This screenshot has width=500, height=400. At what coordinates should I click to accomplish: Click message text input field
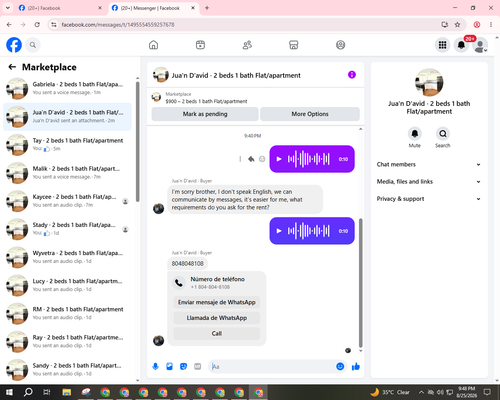272,367
